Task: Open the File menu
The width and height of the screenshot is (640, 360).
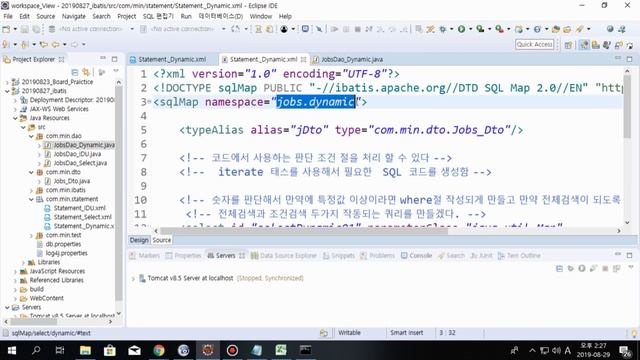Action: click(8, 16)
